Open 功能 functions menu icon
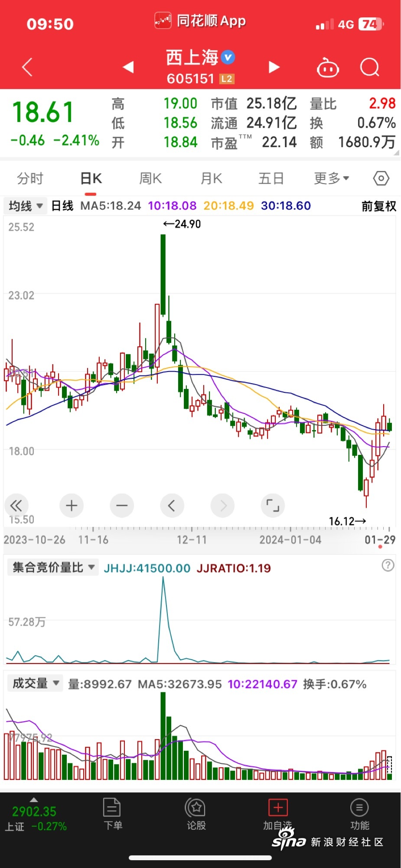Screen dimensions: 401x868 (x=359, y=814)
